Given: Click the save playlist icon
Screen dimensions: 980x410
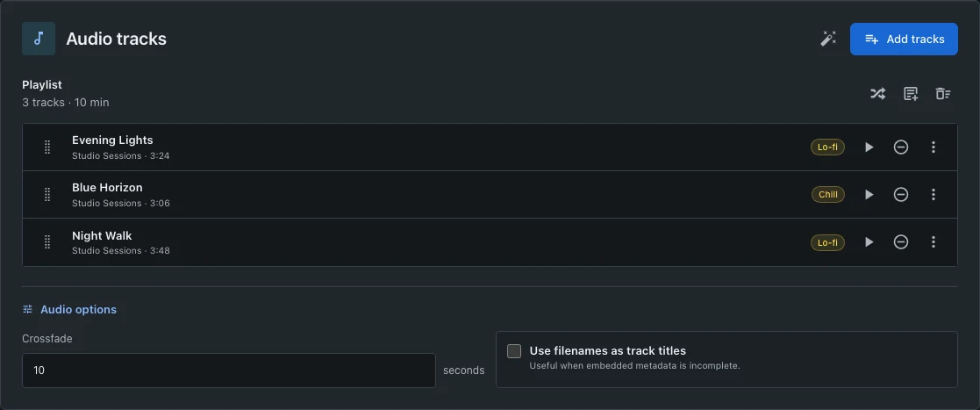Looking at the screenshot, I should [x=911, y=94].
